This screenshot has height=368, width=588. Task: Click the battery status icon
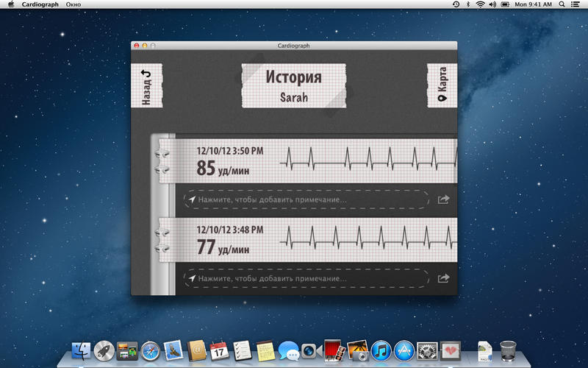point(505,4)
